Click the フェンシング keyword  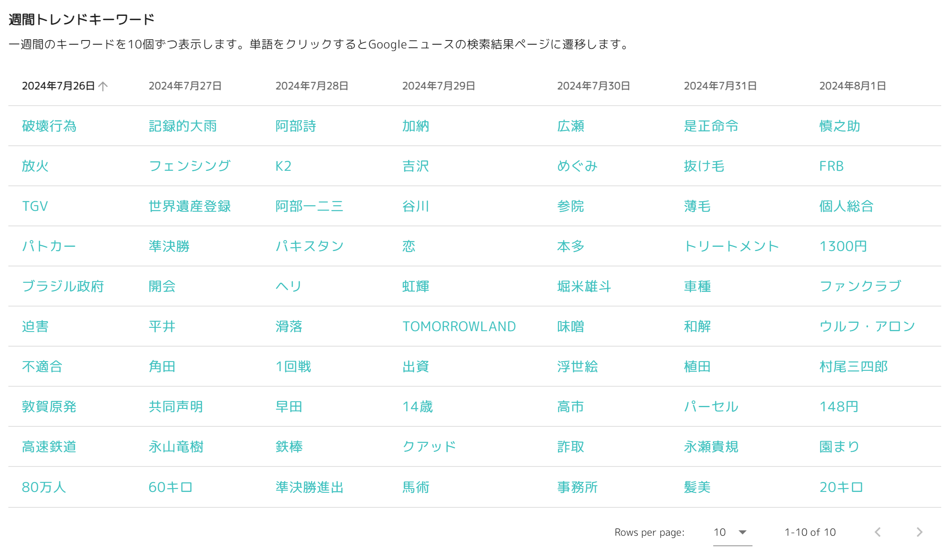tap(190, 166)
